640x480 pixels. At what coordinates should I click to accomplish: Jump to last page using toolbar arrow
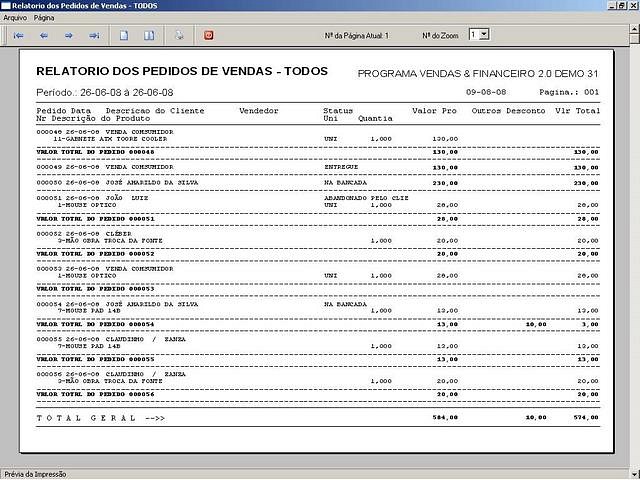(94, 35)
